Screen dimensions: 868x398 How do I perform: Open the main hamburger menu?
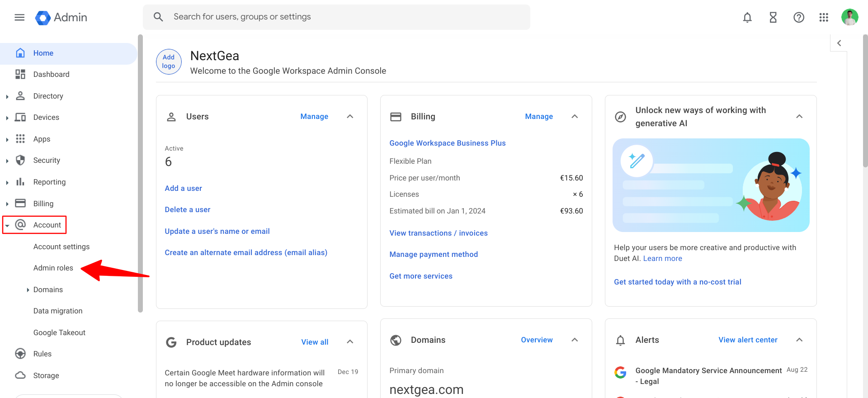click(19, 17)
